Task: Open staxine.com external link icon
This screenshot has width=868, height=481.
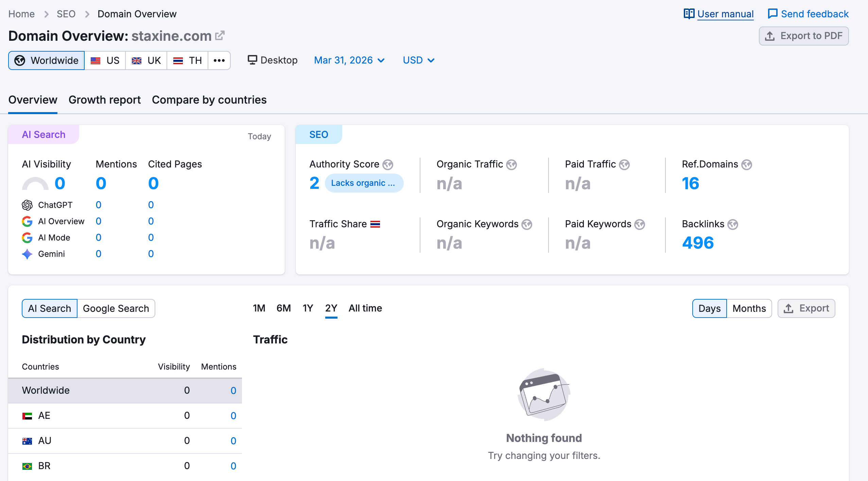Action: pos(220,35)
